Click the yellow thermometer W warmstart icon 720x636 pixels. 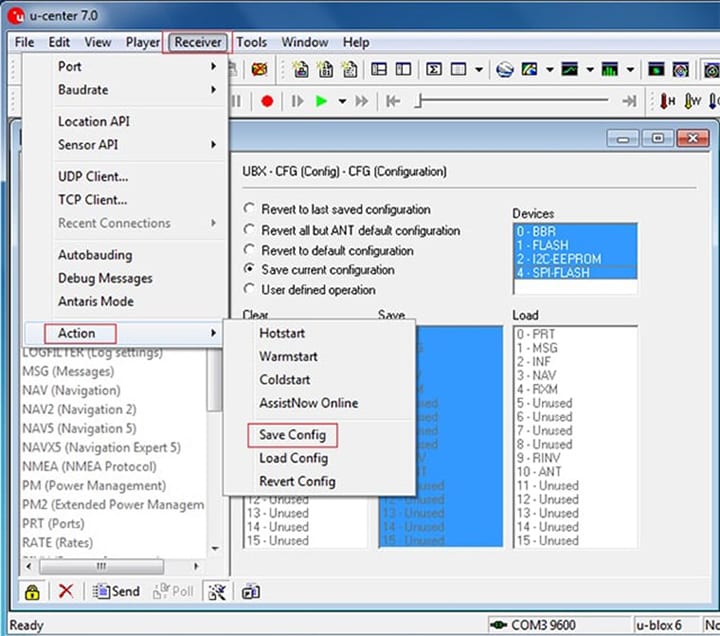click(692, 101)
